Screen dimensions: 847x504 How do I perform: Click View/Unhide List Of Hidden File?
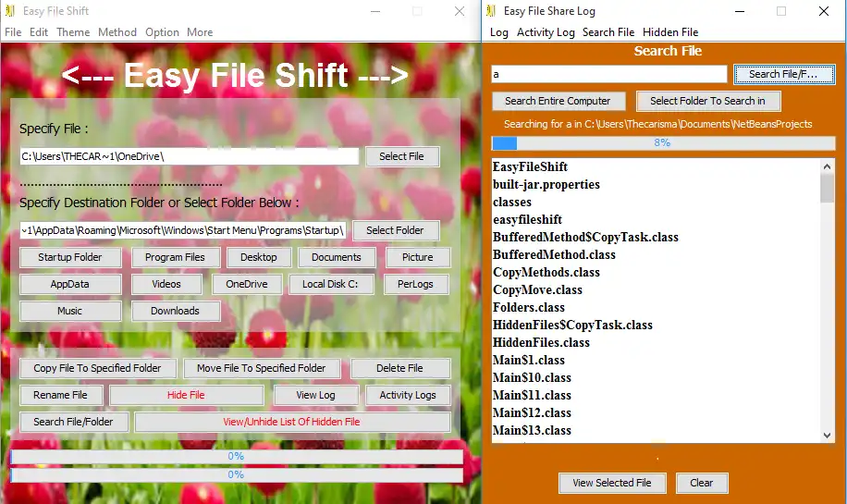[291, 422]
